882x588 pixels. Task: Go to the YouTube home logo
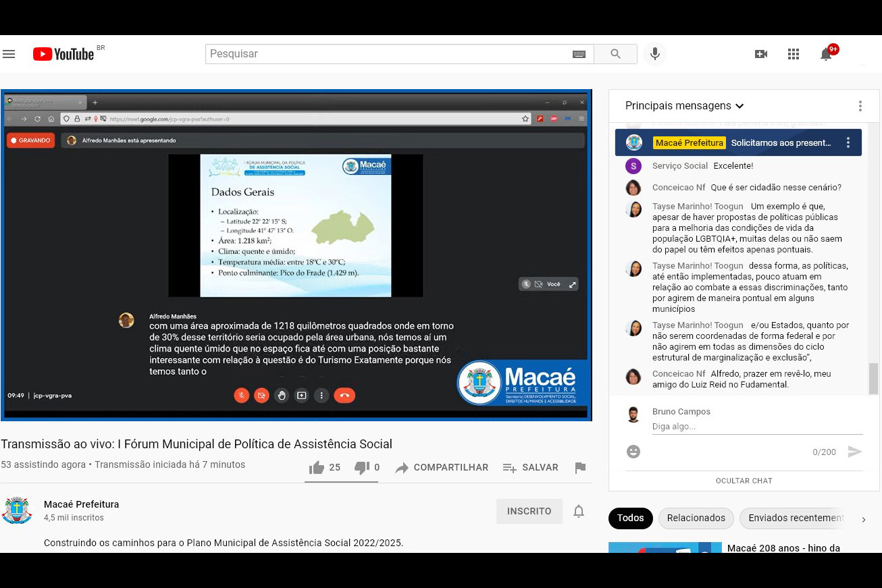[63, 54]
